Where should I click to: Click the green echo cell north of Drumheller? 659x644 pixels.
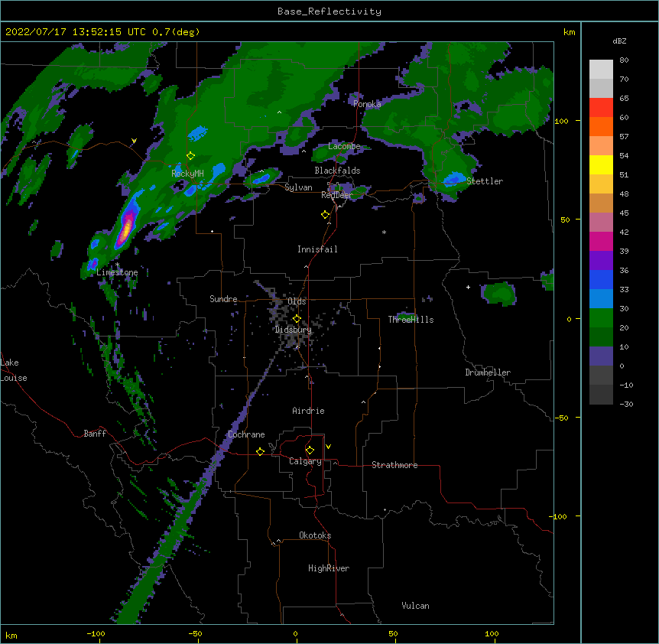[499, 293]
